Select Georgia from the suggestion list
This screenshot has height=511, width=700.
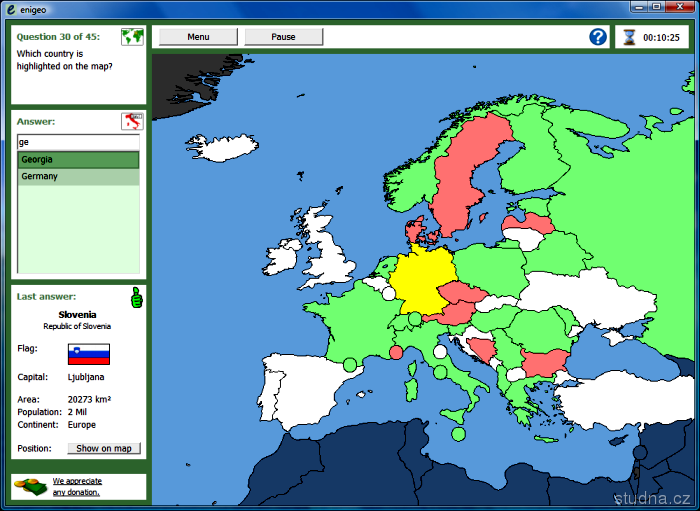point(78,160)
